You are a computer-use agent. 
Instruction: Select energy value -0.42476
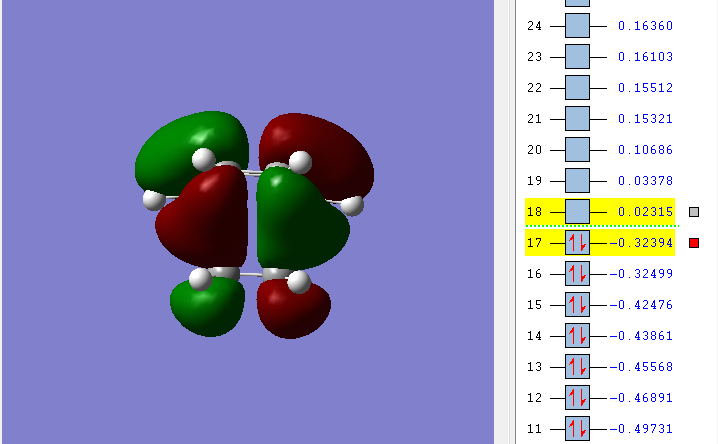641,304
